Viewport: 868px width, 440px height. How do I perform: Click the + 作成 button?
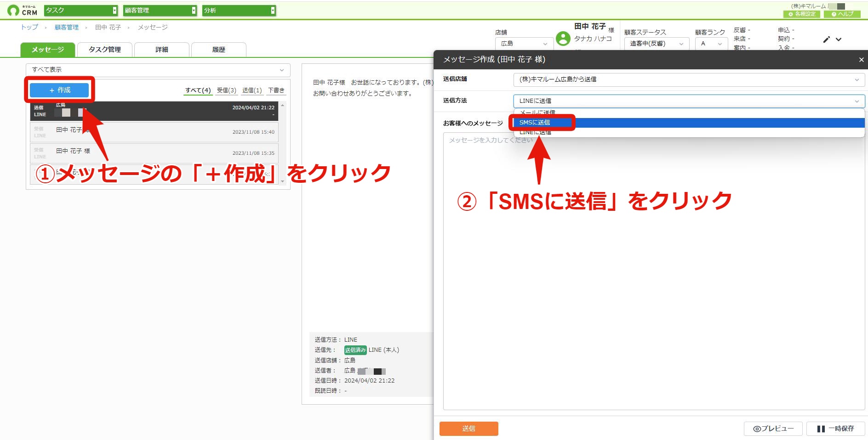click(x=59, y=90)
